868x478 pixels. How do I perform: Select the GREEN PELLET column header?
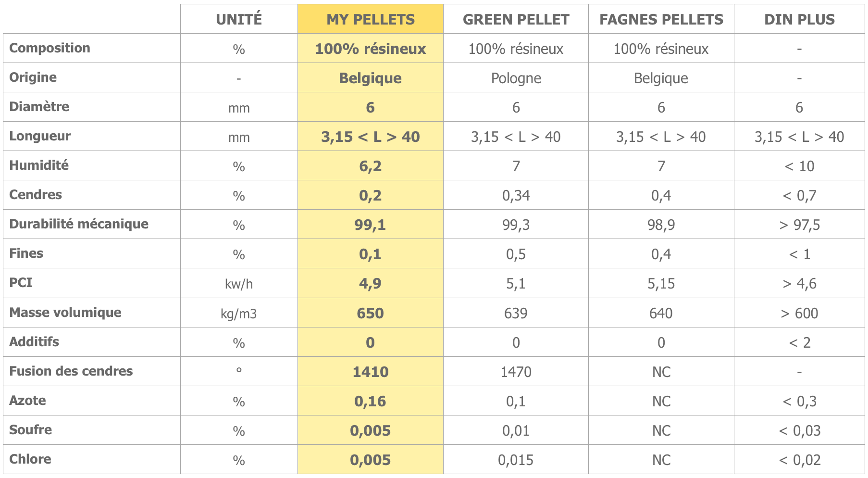coord(516,19)
